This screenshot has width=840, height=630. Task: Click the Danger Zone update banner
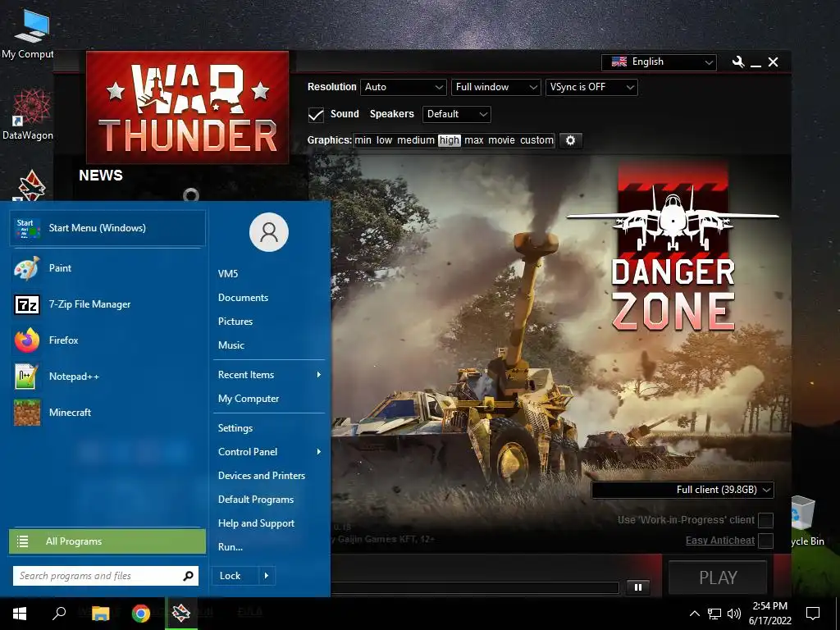[673, 248]
